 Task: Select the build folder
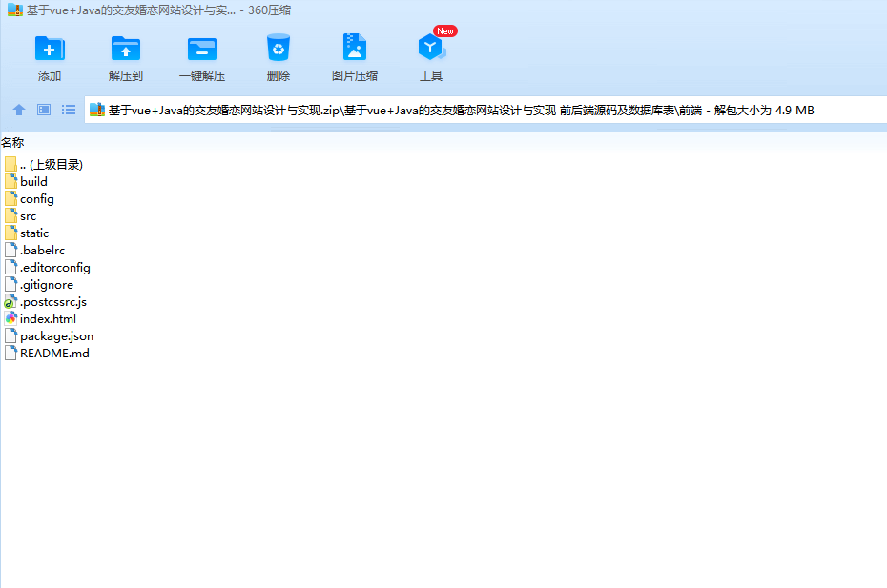[26, 181]
